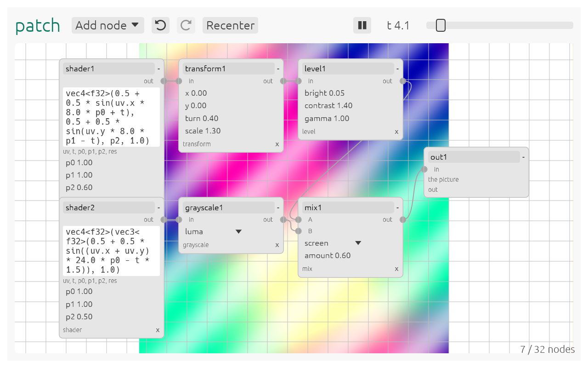Delete the mix1 node with x
The image size is (588, 368).
tap(396, 269)
